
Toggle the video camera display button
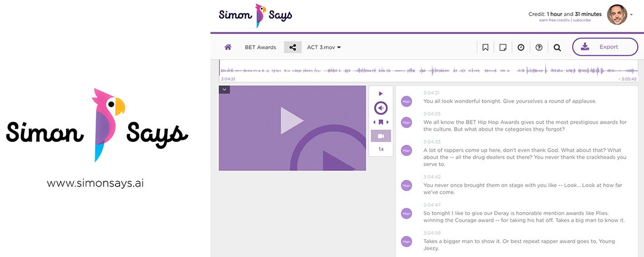(381, 136)
